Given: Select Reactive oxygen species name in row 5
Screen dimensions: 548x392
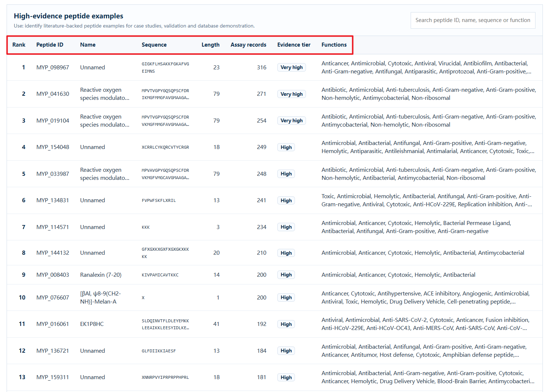Looking at the screenshot, I should pyautogui.click(x=105, y=174).
